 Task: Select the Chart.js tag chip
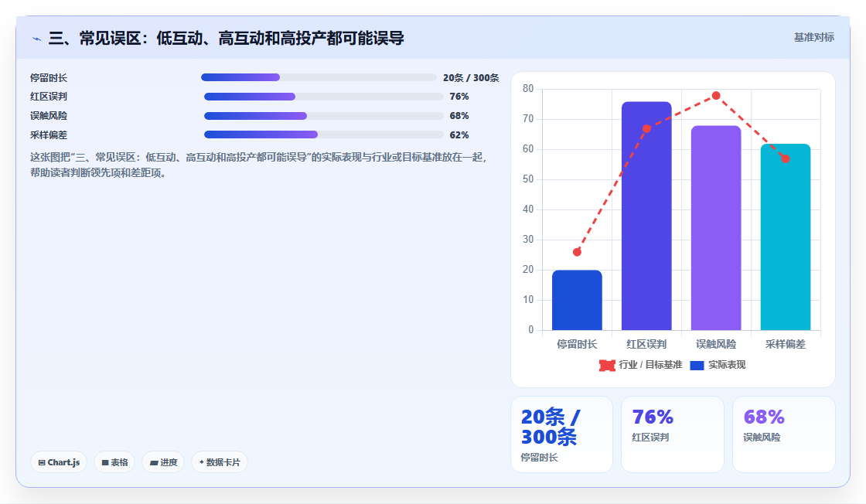pos(59,462)
